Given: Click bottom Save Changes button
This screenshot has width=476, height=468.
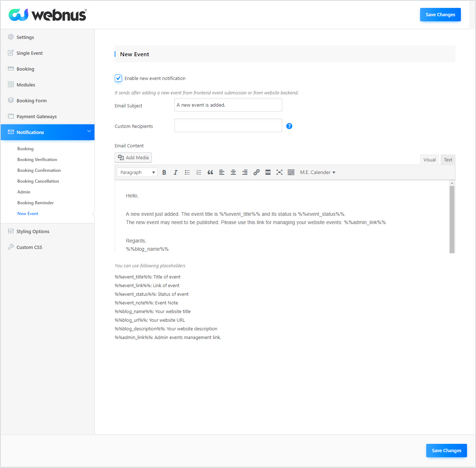Looking at the screenshot, I should click(x=446, y=451).
